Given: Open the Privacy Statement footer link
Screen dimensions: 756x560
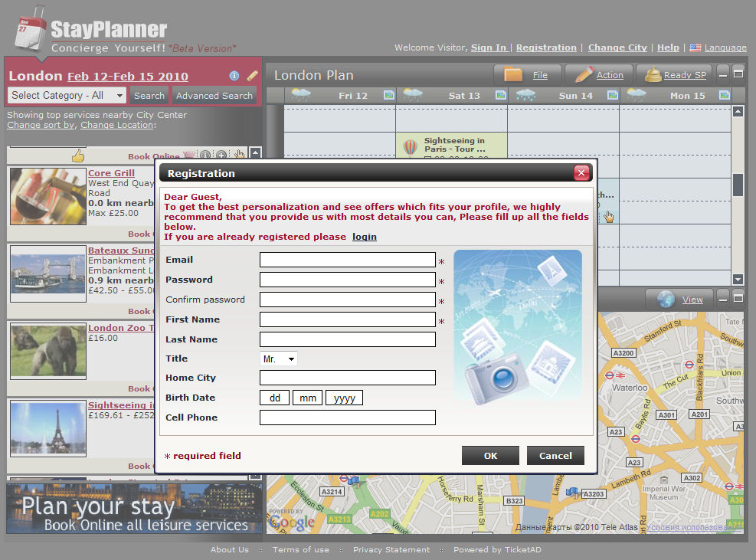Looking at the screenshot, I should [391, 549].
